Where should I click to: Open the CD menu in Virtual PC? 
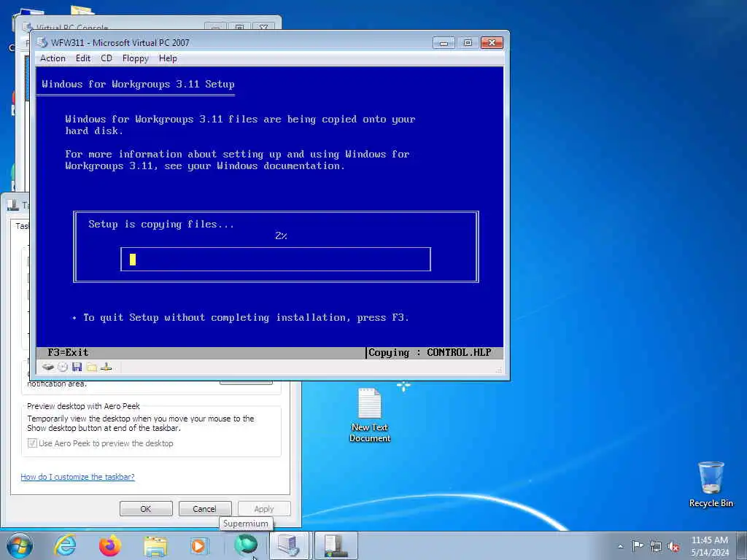point(107,58)
